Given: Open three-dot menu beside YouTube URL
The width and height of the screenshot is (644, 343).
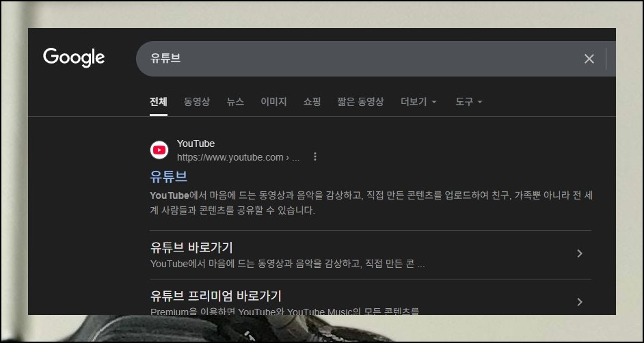Looking at the screenshot, I should tap(315, 156).
